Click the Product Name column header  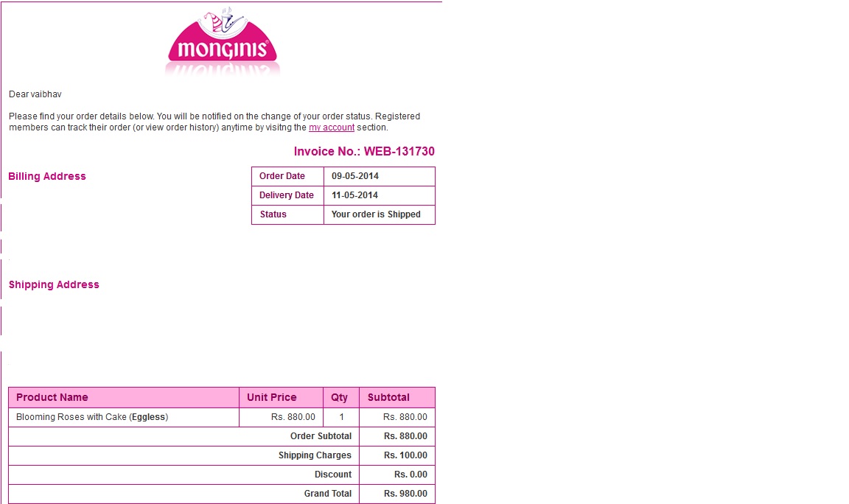click(52, 397)
